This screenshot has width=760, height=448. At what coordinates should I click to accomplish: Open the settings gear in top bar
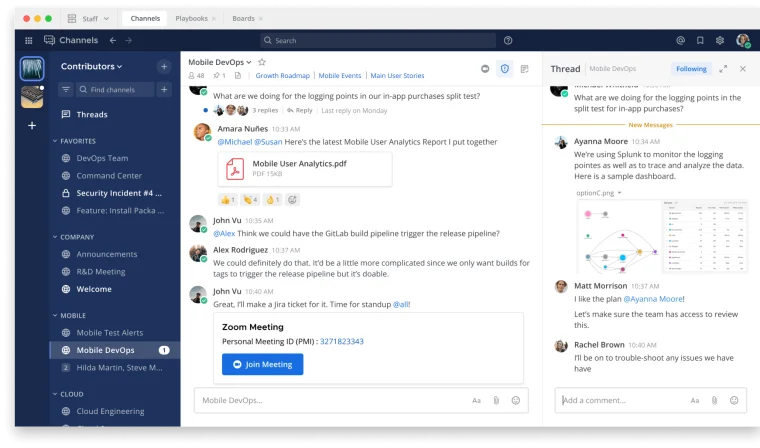(720, 40)
